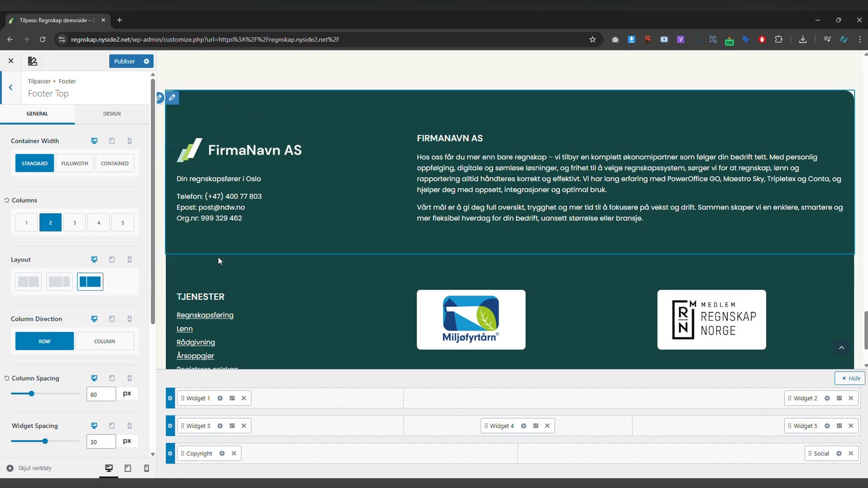Select mobile view for Widget Spacing

130,426
